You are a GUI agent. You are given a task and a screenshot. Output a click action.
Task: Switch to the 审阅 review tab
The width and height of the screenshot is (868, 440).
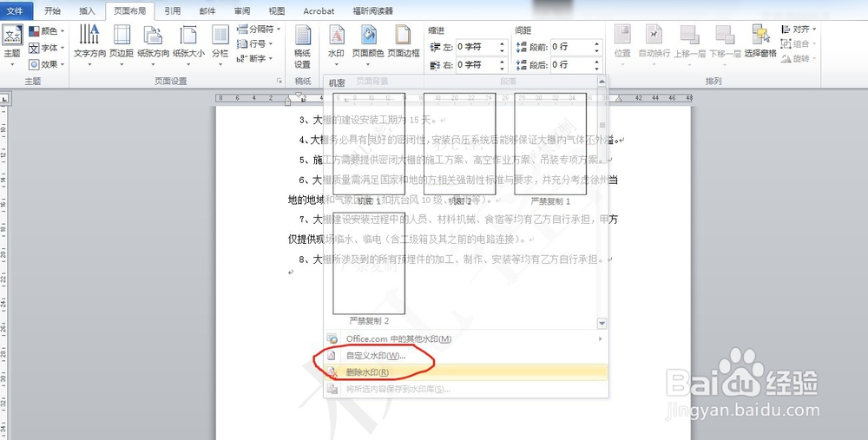pyautogui.click(x=242, y=10)
